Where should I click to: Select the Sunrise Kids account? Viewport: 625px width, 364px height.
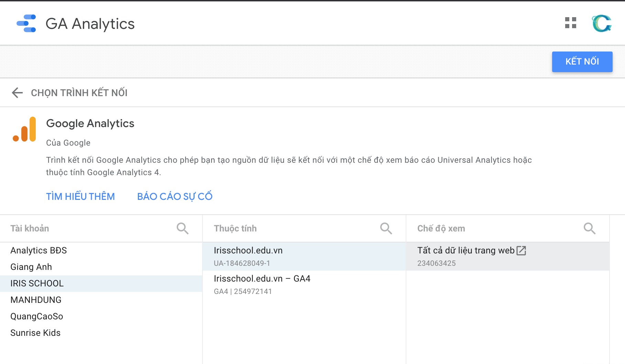pyautogui.click(x=101, y=333)
